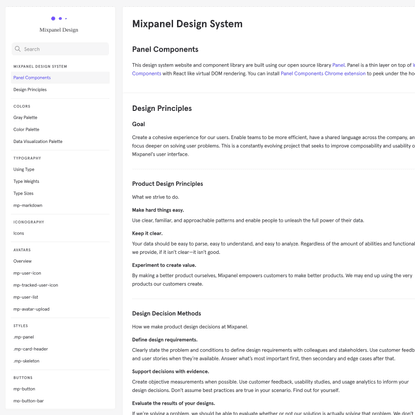Select Type Weights in sidebar
Screen dimensions: 415x415
[26, 182]
